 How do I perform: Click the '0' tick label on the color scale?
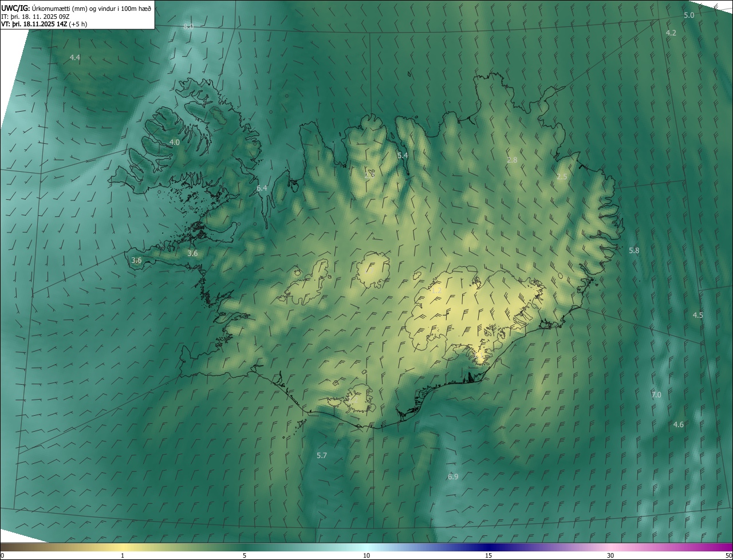[2, 556]
